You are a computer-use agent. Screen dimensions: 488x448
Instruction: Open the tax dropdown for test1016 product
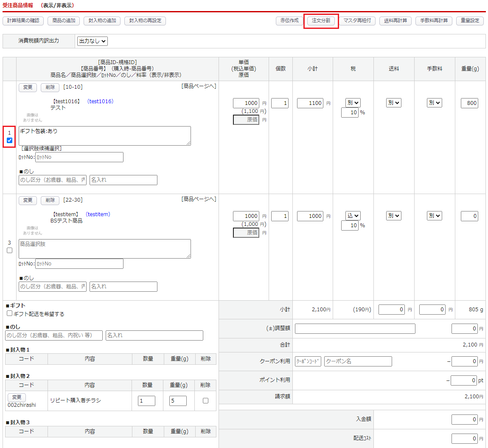click(x=353, y=103)
